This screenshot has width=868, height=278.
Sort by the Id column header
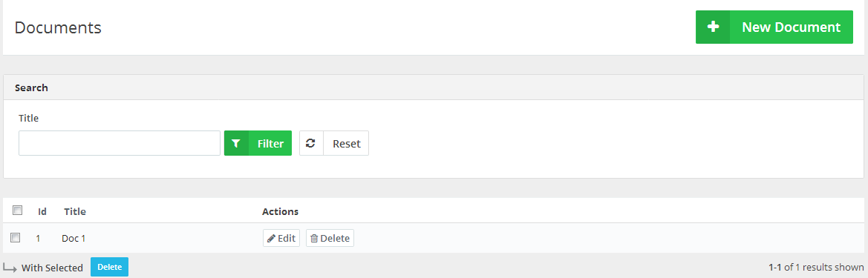(x=42, y=212)
